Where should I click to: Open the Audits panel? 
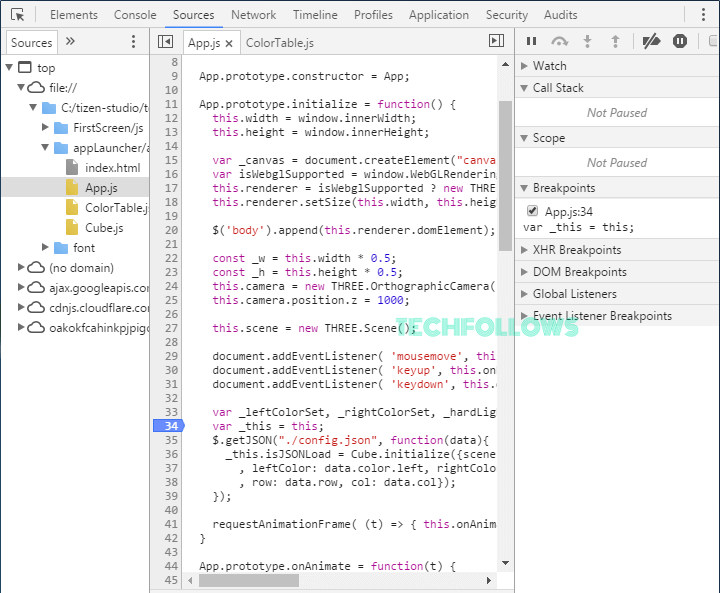(560, 15)
